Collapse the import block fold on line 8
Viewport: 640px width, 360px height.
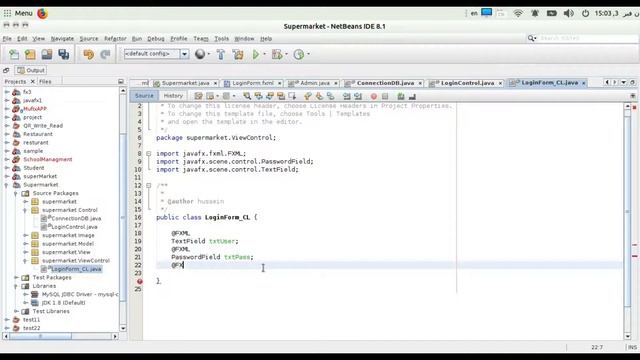149,153
